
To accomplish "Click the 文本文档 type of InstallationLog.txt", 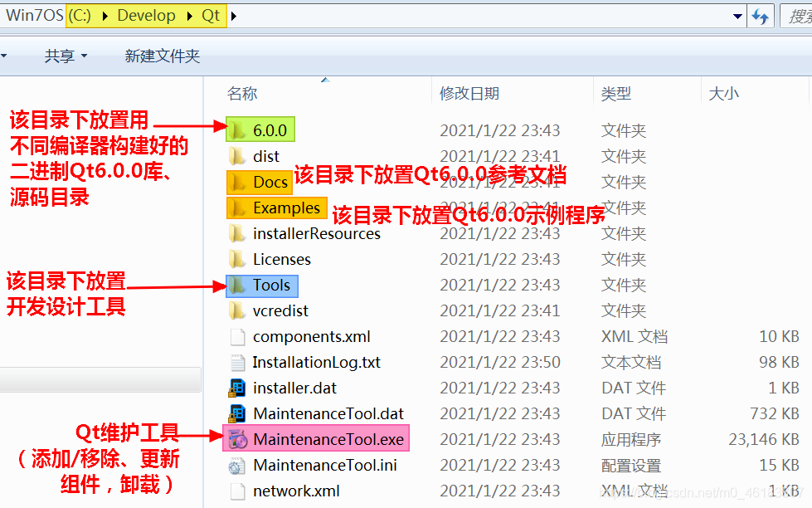I will (x=630, y=363).
